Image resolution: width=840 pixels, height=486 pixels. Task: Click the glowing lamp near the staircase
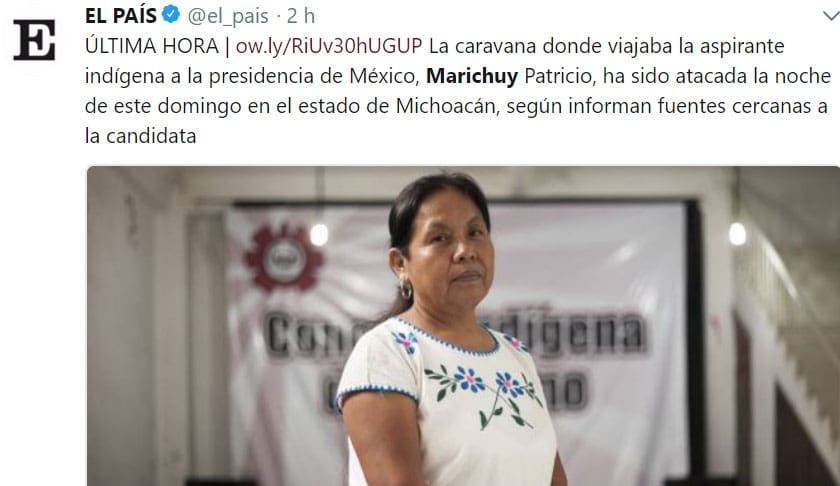(x=737, y=234)
